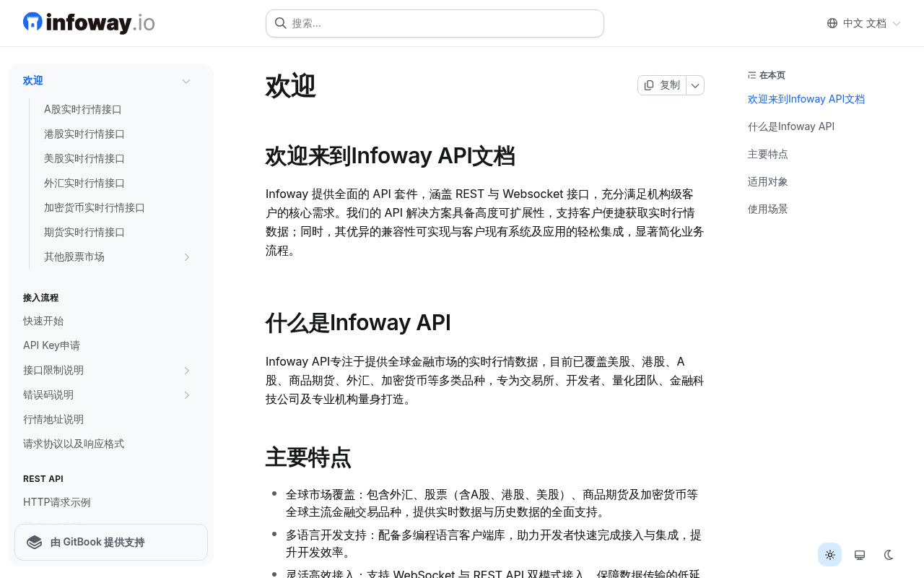
Task: Click the copy page icon
Action: [x=649, y=85]
